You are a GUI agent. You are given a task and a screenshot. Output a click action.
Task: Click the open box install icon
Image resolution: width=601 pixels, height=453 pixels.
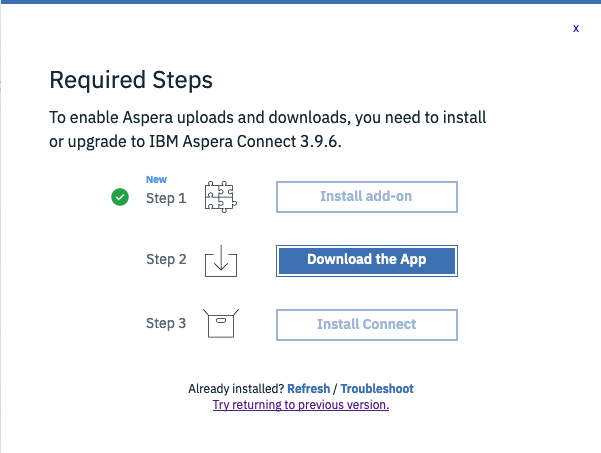(220, 324)
